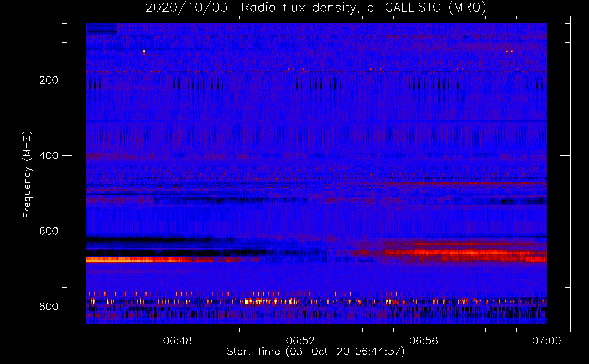
Task: Click the 06:48 time tick label
Action: (x=178, y=341)
